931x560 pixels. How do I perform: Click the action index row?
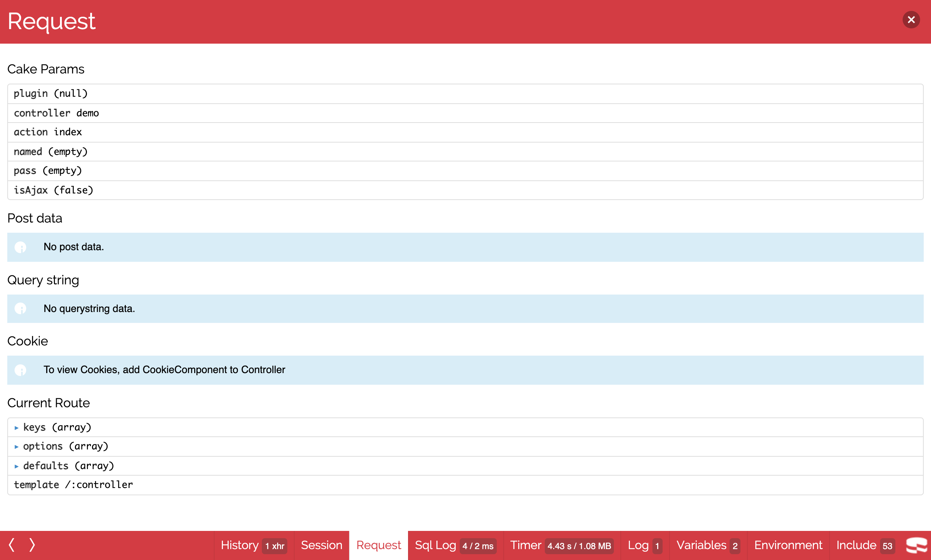(465, 132)
